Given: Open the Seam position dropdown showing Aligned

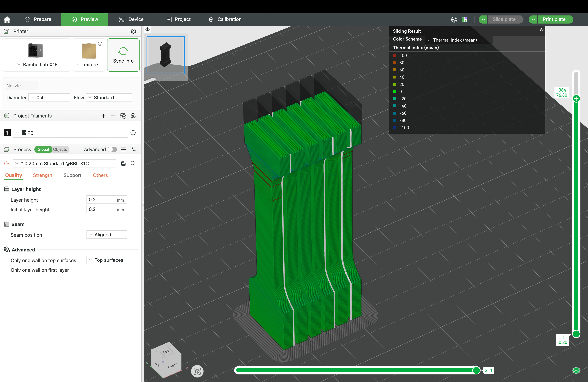Looking at the screenshot, I should (x=107, y=234).
